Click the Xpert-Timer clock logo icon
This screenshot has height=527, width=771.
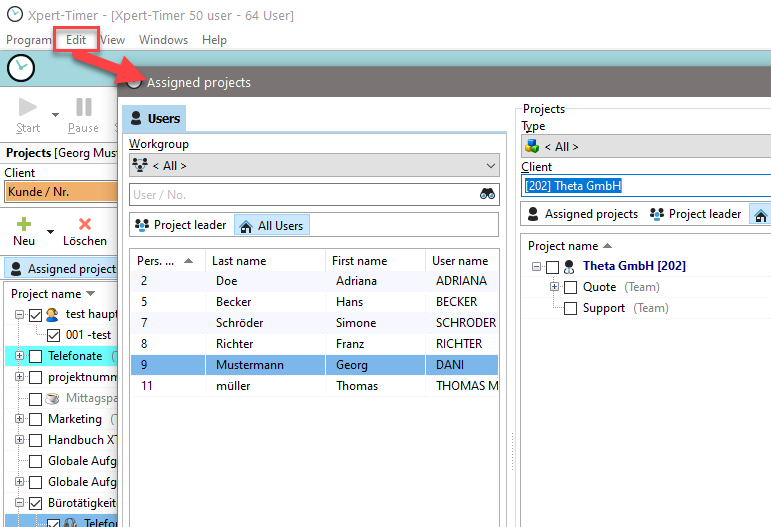point(20,68)
